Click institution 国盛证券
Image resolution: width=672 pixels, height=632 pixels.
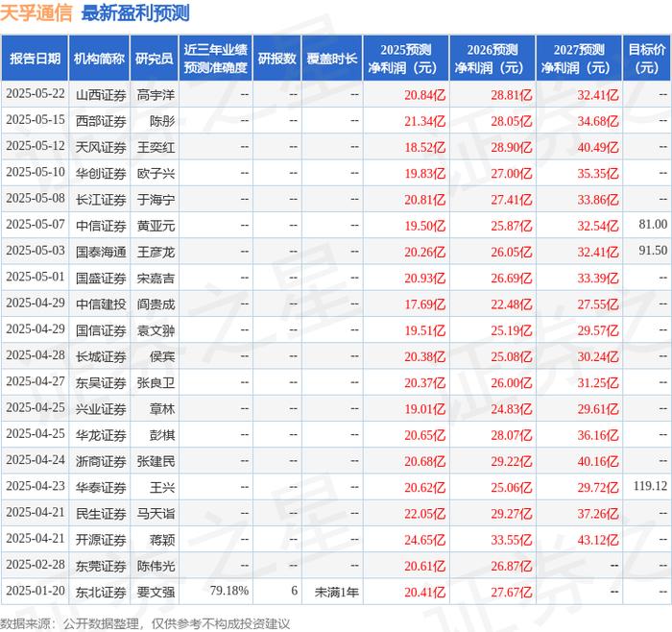click(101, 278)
